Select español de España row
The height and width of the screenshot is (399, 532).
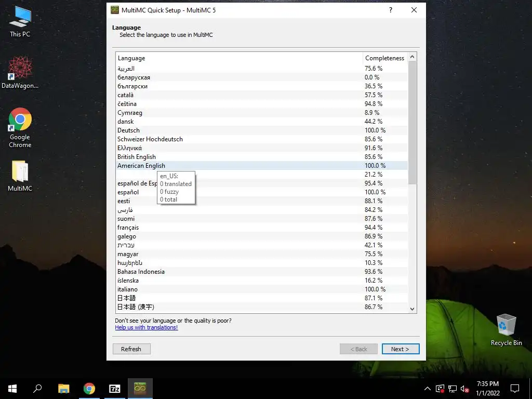click(x=262, y=183)
